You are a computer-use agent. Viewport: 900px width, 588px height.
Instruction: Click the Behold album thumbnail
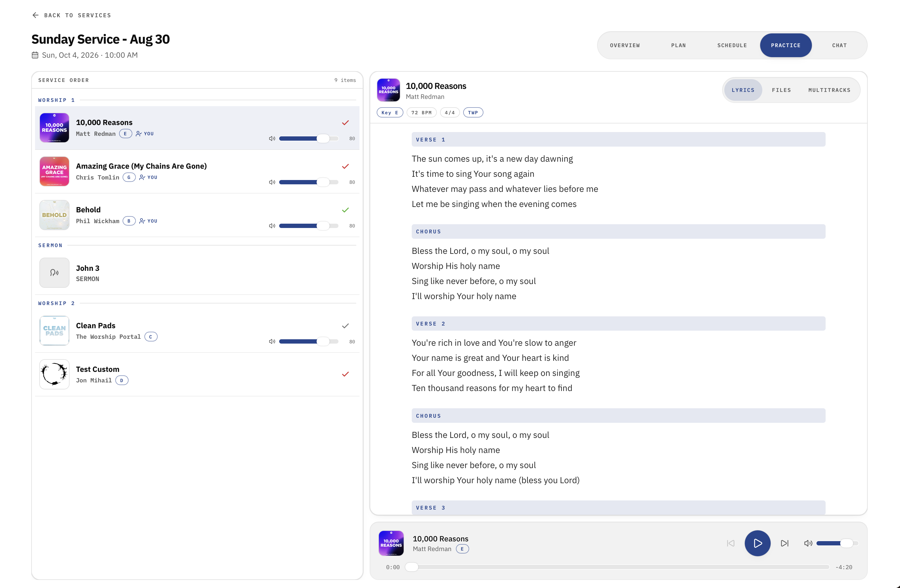tap(54, 215)
